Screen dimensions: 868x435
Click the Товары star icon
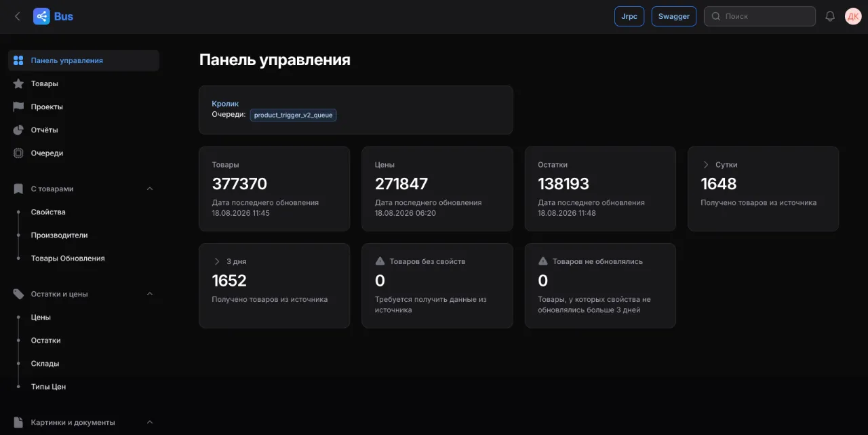pyautogui.click(x=18, y=83)
